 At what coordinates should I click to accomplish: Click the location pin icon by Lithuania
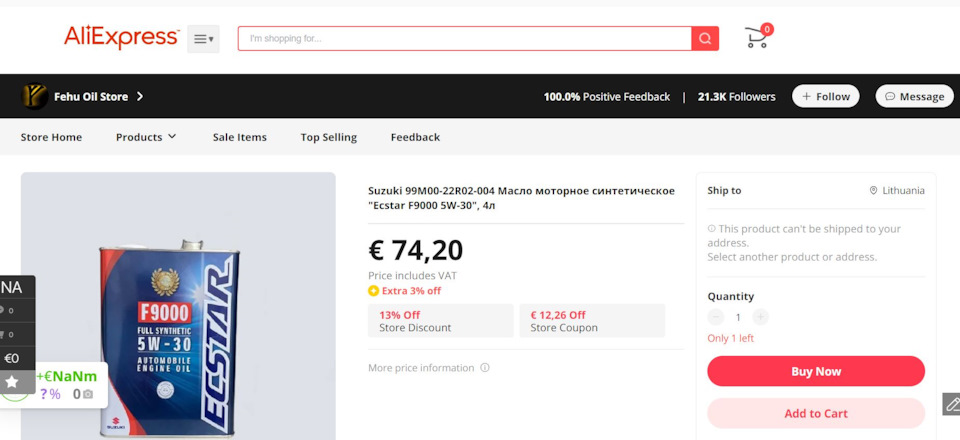click(x=874, y=190)
